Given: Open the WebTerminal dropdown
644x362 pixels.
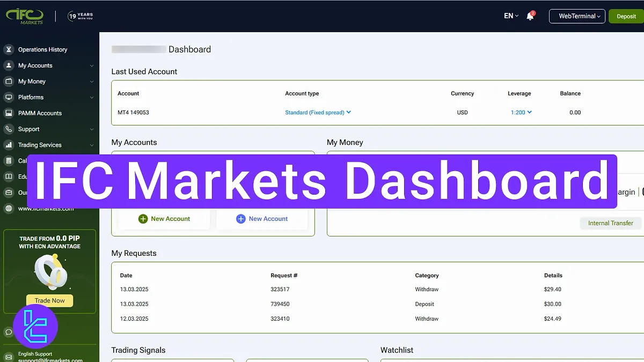Looking at the screenshot, I should pos(577,16).
